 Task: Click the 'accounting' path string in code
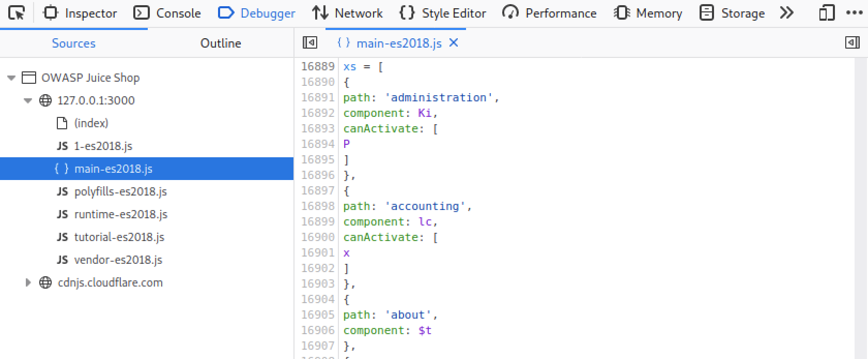(x=425, y=206)
